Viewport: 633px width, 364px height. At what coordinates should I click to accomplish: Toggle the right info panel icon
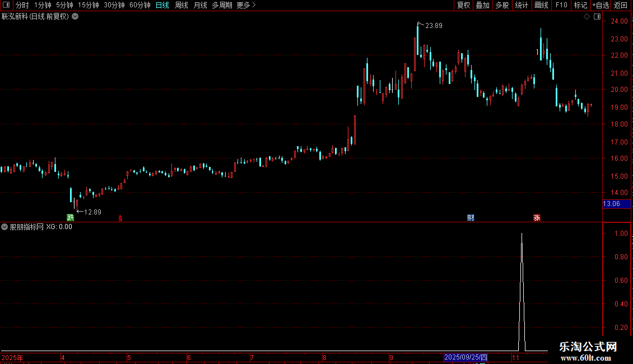click(x=597, y=17)
